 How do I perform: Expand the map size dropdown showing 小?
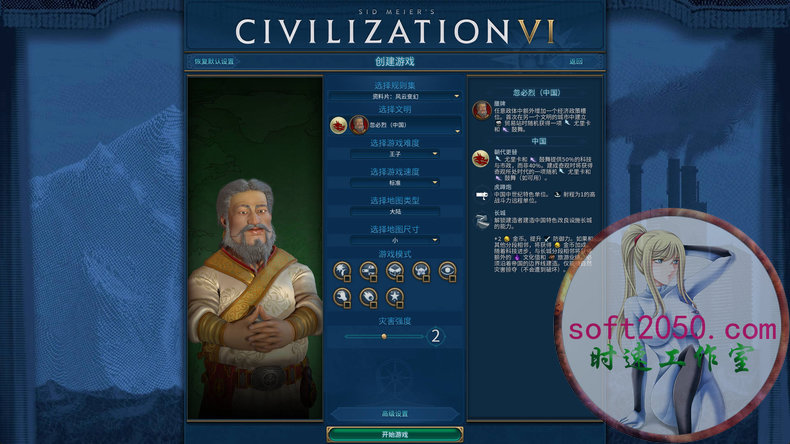(394, 240)
